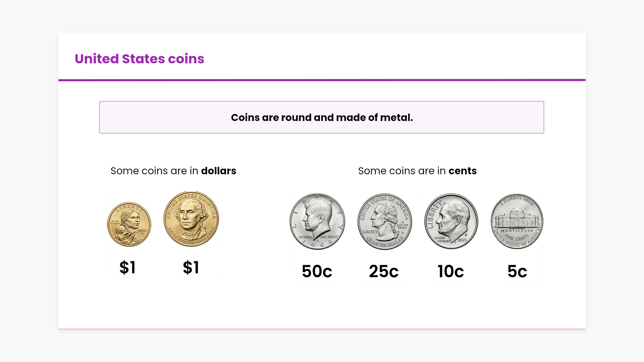Click the Kennedy half dollar coin
The image size is (644, 362).
[317, 221]
